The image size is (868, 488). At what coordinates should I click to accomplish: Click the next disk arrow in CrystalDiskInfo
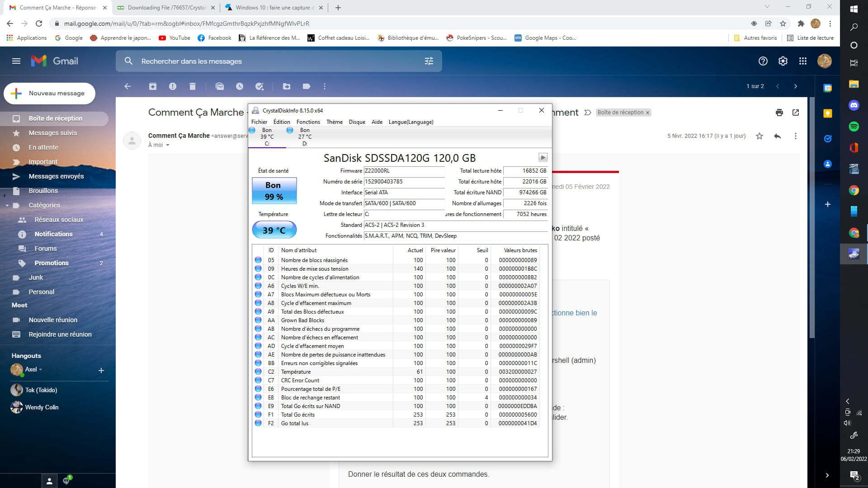click(x=543, y=157)
